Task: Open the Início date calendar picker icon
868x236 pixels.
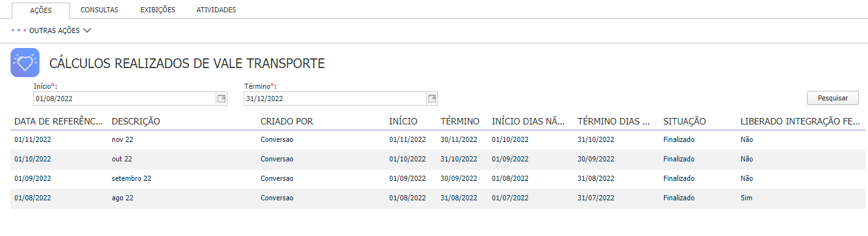Action: (x=222, y=99)
